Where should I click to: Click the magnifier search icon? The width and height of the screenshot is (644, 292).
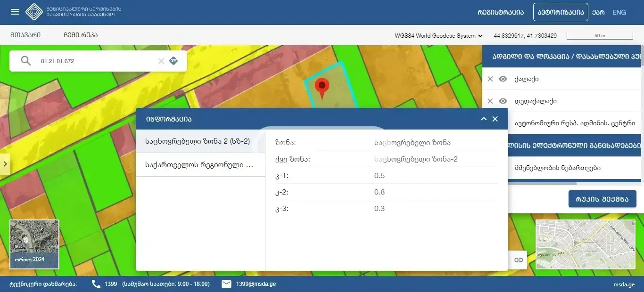pyautogui.click(x=26, y=61)
